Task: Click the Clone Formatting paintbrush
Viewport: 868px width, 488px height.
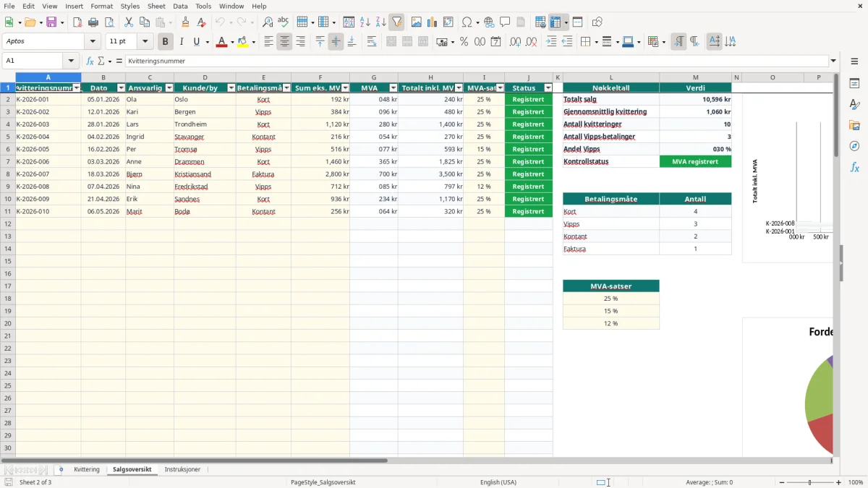Action: tap(185, 22)
